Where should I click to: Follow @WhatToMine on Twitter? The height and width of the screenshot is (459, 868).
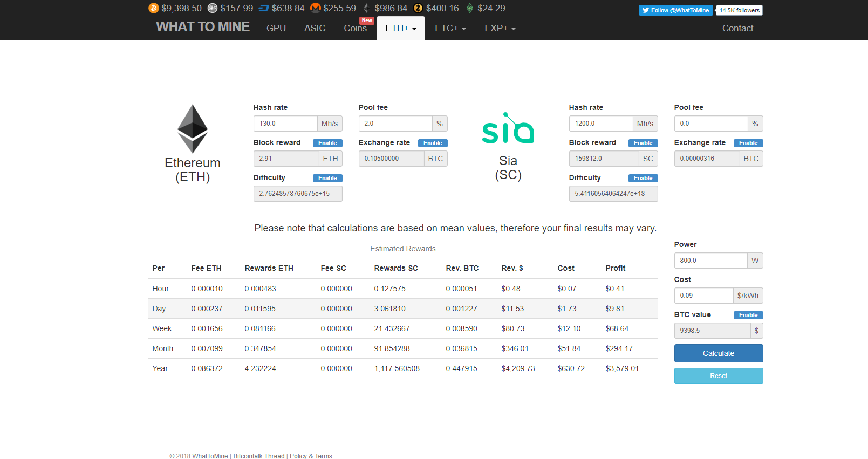[x=675, y=10]
